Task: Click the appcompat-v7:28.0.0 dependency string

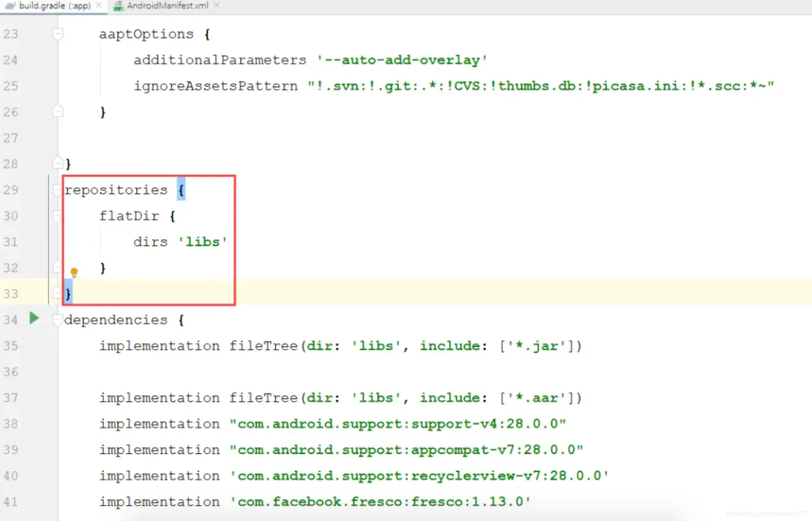Action: point(406,449)
